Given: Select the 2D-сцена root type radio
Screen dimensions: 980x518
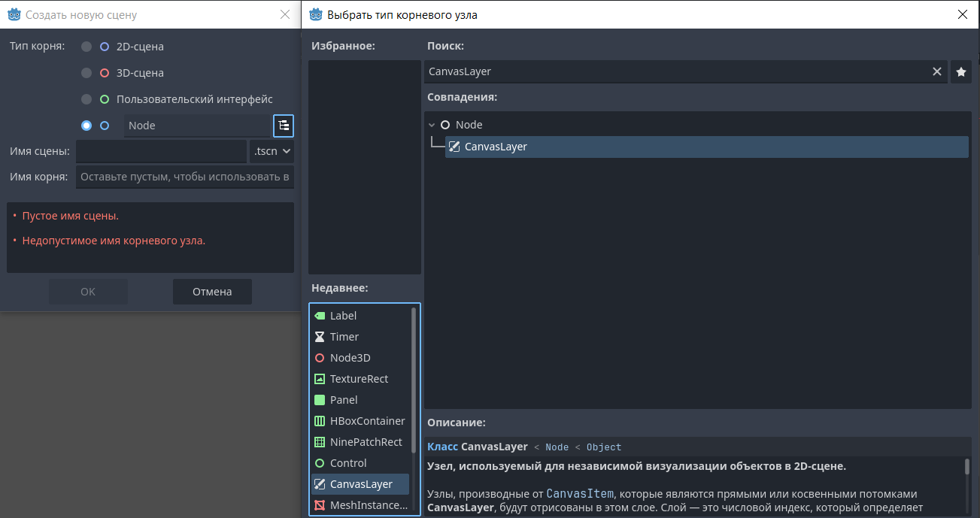Looking at the screenshot, I should [x=86, y=47].
